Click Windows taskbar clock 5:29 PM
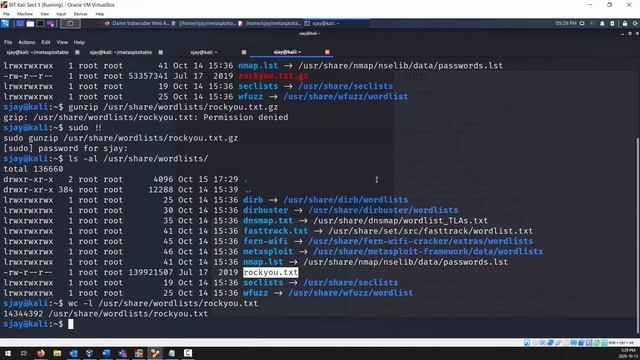Viewport: 640px width, 360px height. 628,353
